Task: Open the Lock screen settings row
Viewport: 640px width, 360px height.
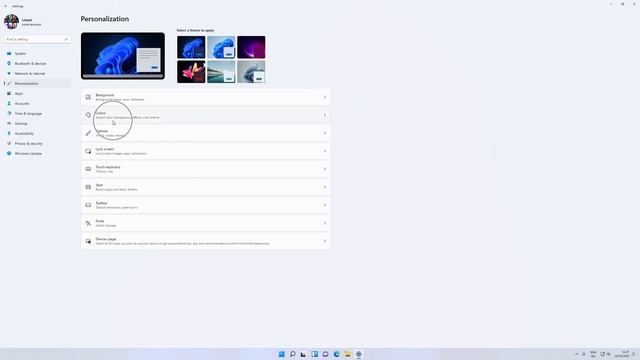Action: pos(206,151)
